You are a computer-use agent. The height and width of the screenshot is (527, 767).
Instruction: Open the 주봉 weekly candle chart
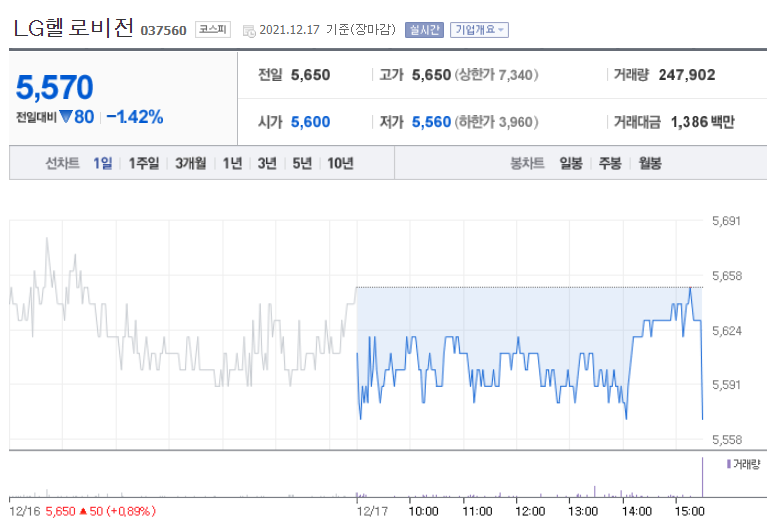click(x=610, y=163)
